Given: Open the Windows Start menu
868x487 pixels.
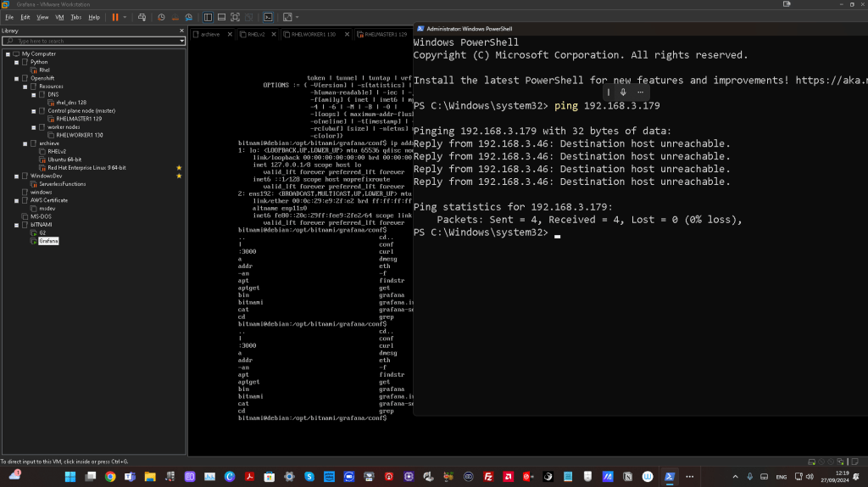Looking at the screenshot, I should pyautogui.click(x=70, y=477).
